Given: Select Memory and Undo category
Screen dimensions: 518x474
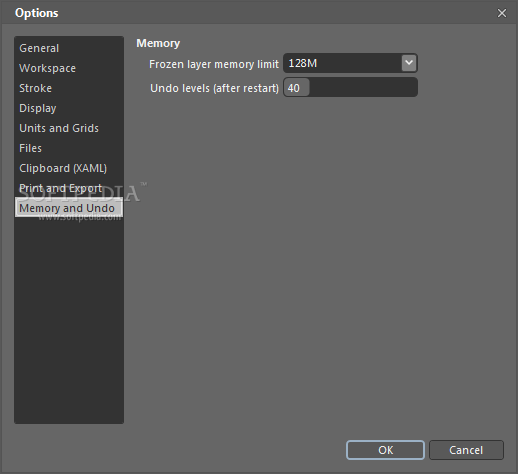Looking at the screenshot, I should (x=69, y=207).
